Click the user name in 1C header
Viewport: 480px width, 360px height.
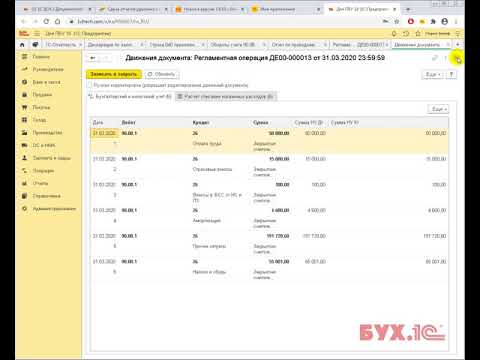tap(437, 33)
